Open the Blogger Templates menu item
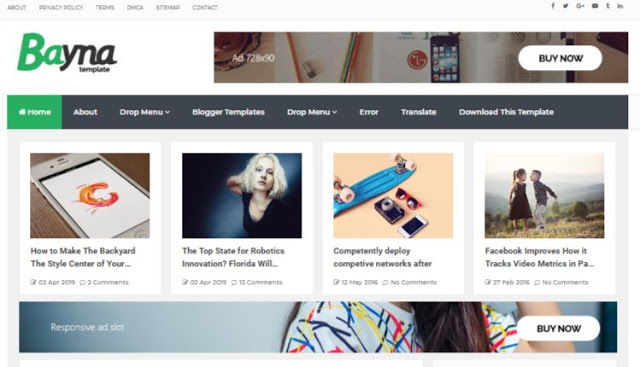Screen dimensions: 640x367 point(229,112)
